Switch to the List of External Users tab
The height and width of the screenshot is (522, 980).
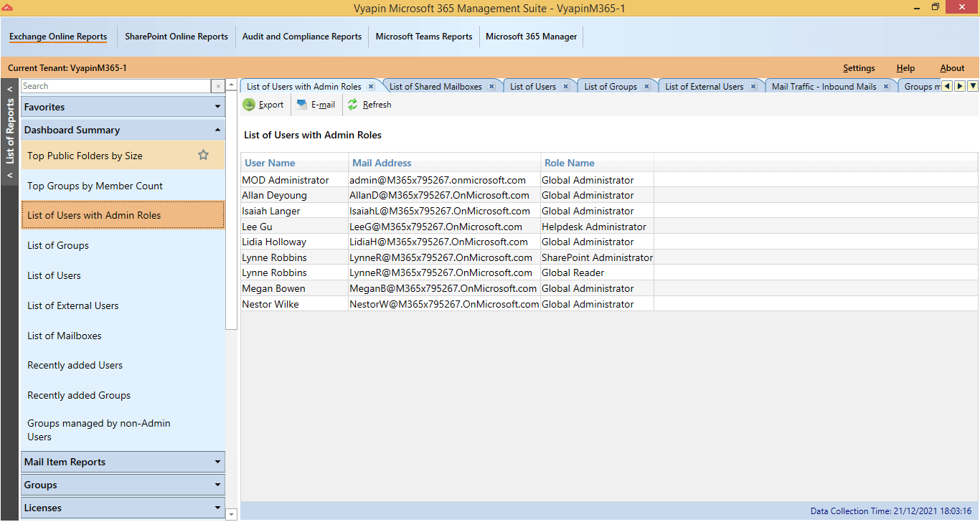[705, 87]
